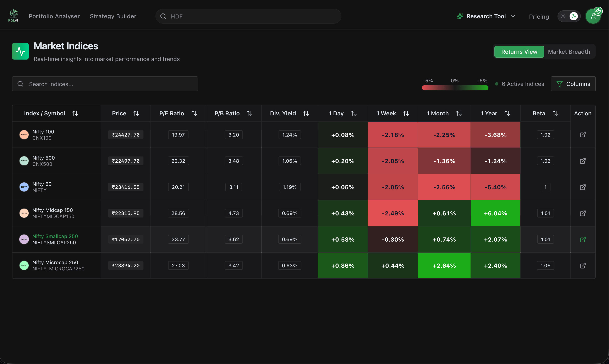
Task: Click Nifty Microcap 250 1 Month +2.64% cell
Action: pyautogui.click(x=444, y=266)
